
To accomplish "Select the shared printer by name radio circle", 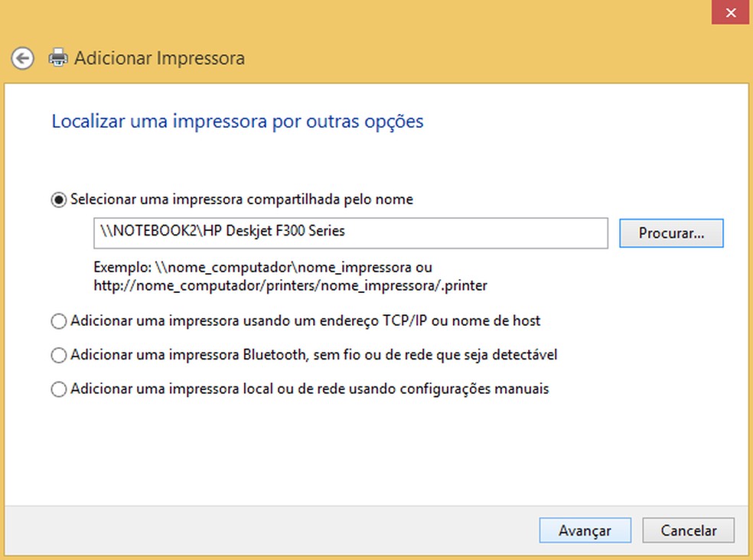I will point(59,200).
